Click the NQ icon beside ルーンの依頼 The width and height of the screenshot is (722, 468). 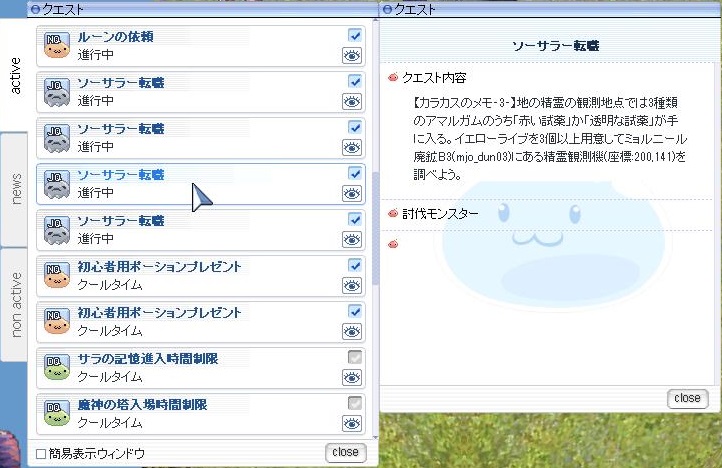(56, 45)
